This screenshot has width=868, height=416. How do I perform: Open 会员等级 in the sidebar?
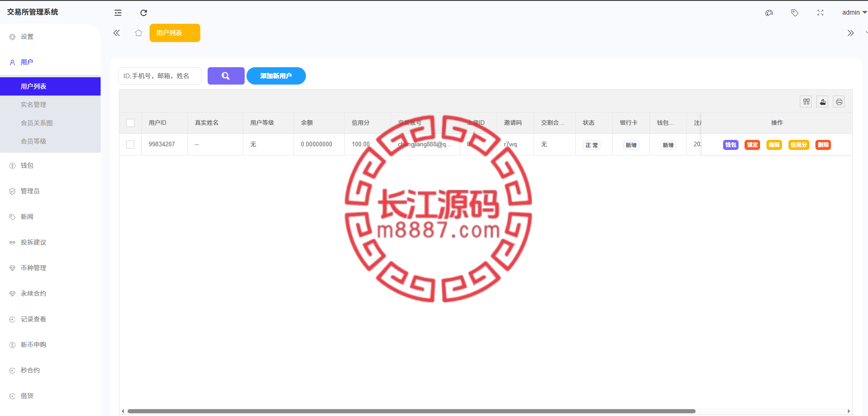click(x=50, y=141)
